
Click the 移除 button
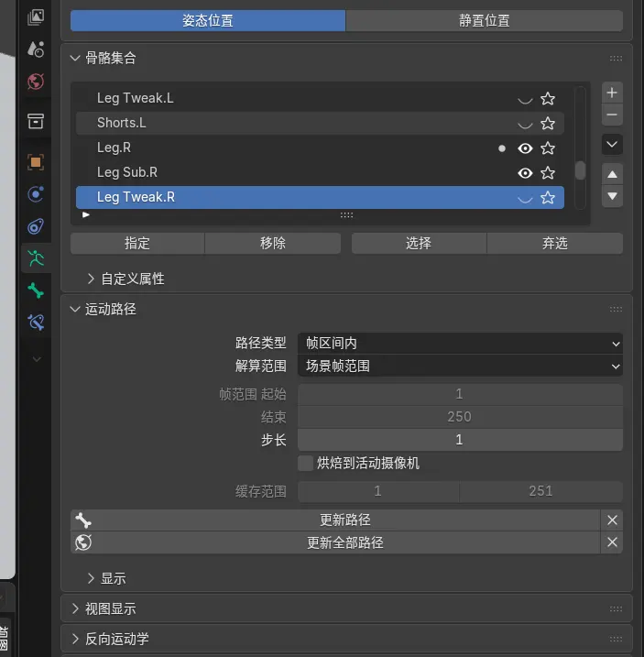[x=273, y=244]
